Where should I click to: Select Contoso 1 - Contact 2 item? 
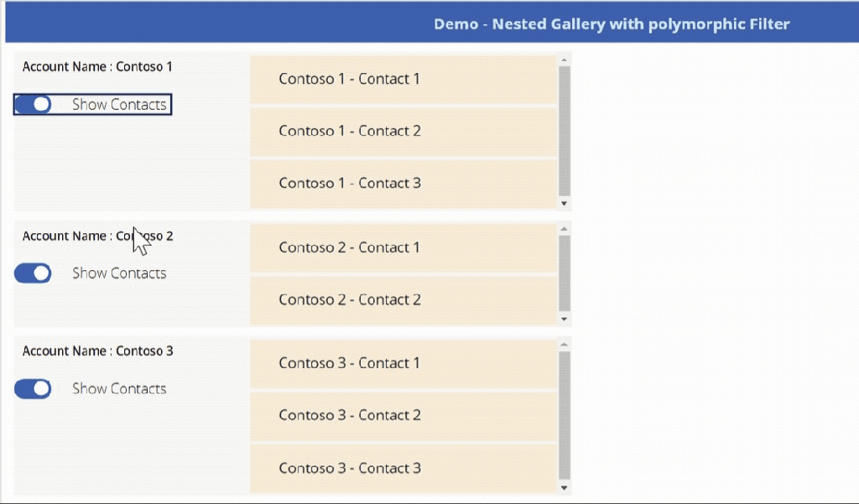(403, 132)
